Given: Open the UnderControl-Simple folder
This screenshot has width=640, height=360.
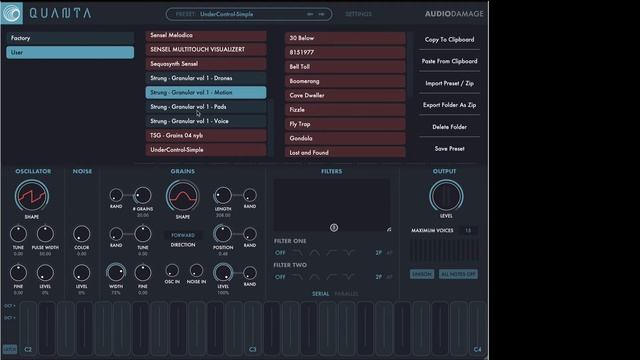Looking at the screenshot, I should click(x=206, y=149).
